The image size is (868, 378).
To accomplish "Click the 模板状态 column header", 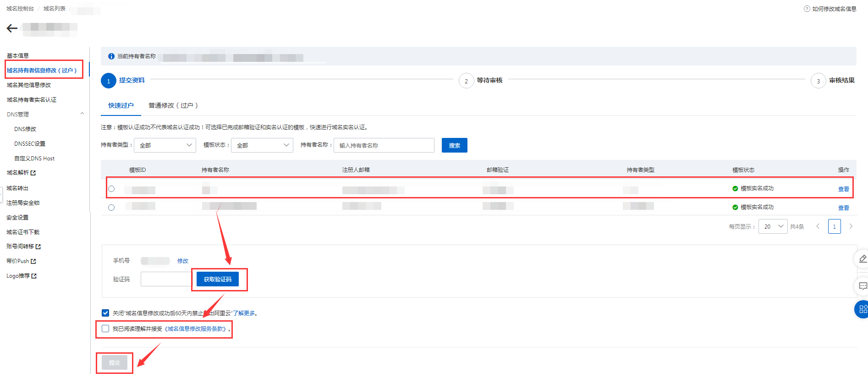I will [743, 170].
